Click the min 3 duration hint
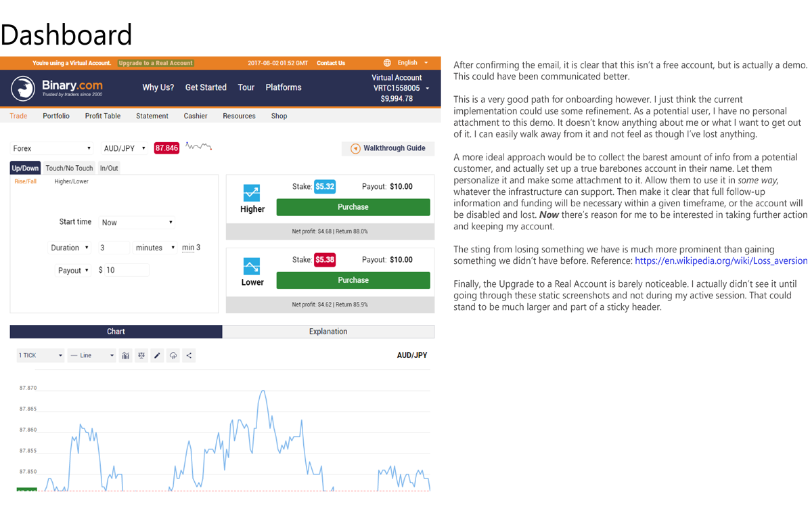Viewport: 812px width, 513px height. click(191, 248)
